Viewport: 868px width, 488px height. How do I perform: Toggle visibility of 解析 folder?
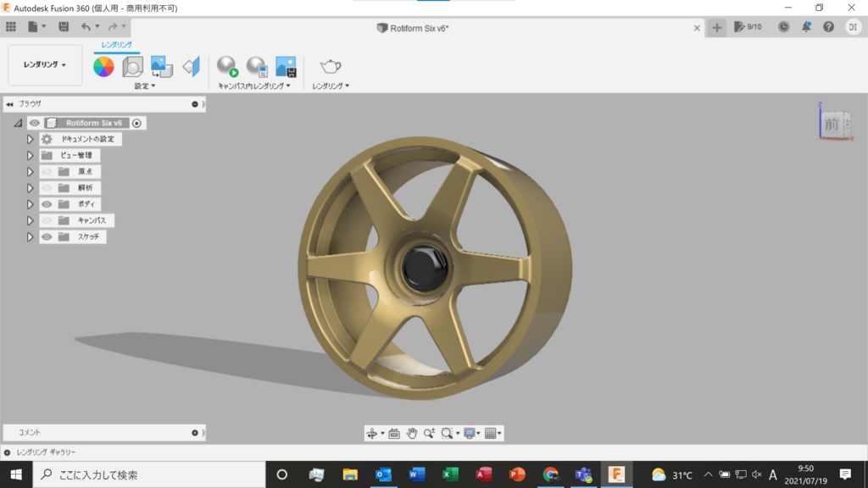[x=47, y=188]
